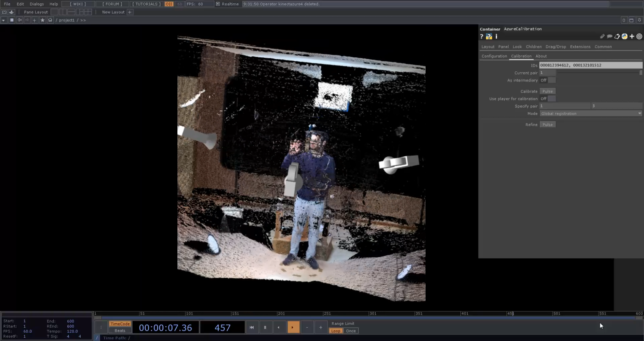
Task: Click the Refine Pulse button
Action: click(x=548, y=125)
